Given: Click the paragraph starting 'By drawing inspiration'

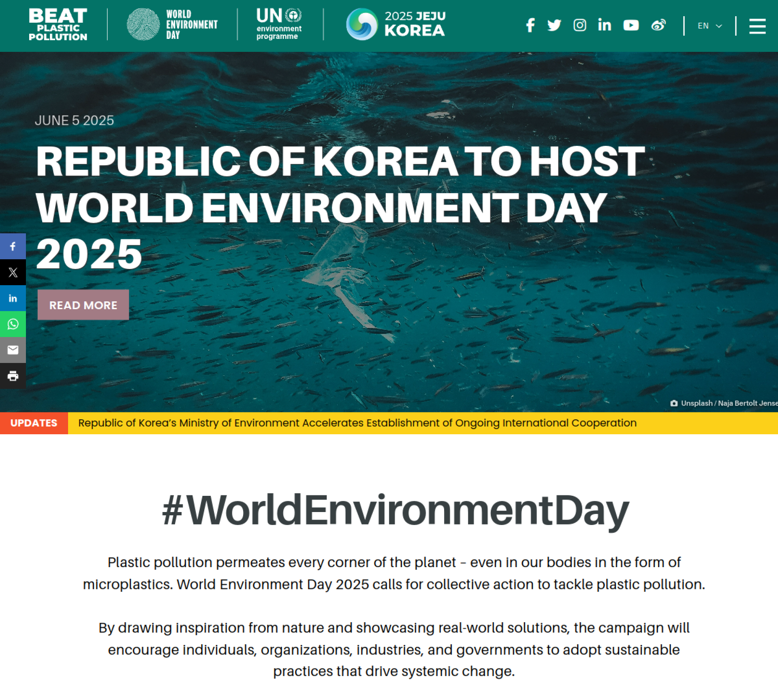Looking at the screenshot, I should [x=394, y=649].
